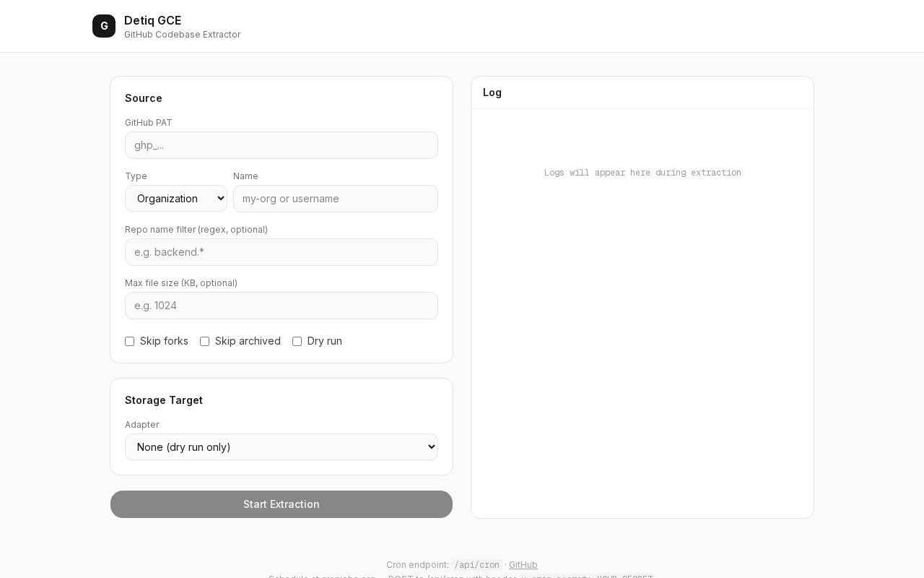The height and width of the screenshot is (578, 924).
Task: Click the GitHub PAT label
Action: 149,123
